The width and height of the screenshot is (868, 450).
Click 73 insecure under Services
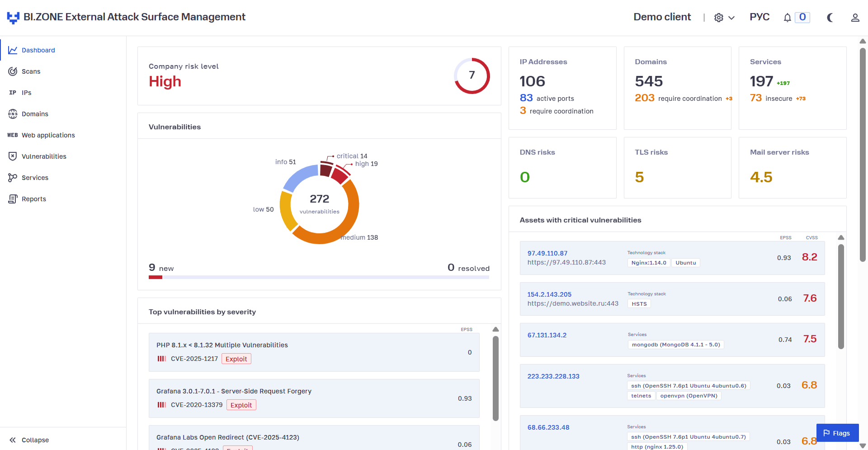(771, 98)
